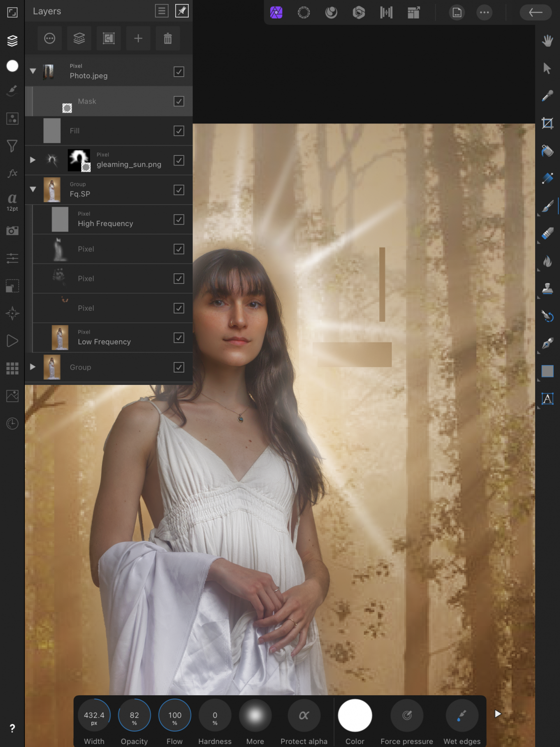Tap the back arrow to exit document

click(x=536, y=12)
